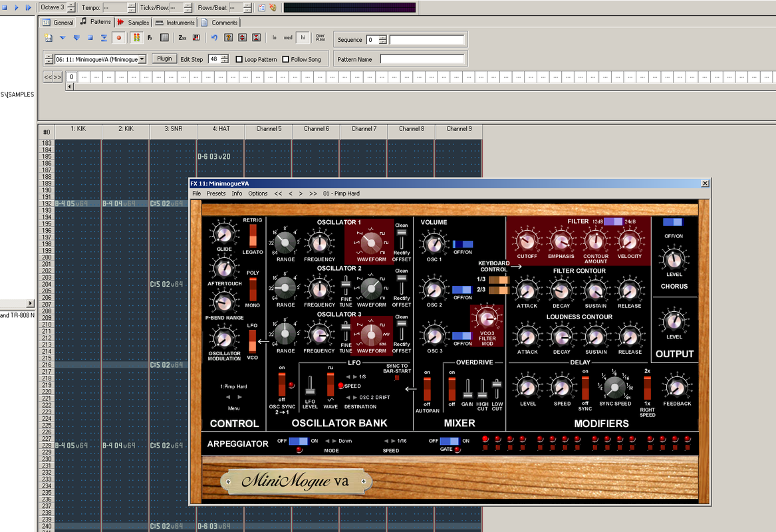Viewport: 776px width, 532px height.
Task: Click the chord editor piano icon
Action: click(x=196, y=38)
